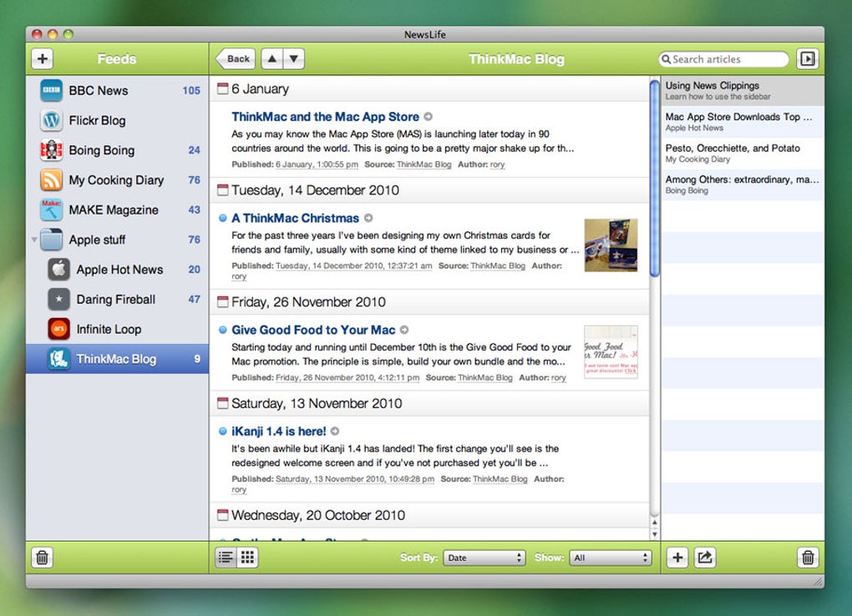Select the Infinite Loop feed
Image resolution: width=852 pixels, height=616 pixels.
[118, 329]
